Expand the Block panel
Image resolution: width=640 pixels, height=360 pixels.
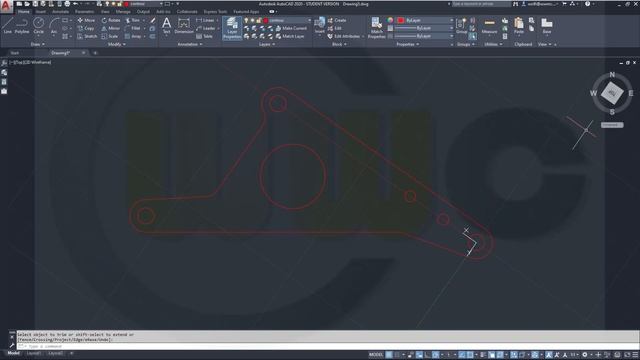click(x=339, y=44)
